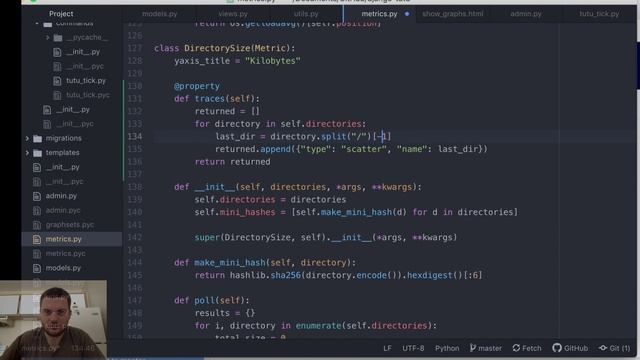Switch to the admin.py tab
The image size is (640, 360).
click(x=526, y=14)
